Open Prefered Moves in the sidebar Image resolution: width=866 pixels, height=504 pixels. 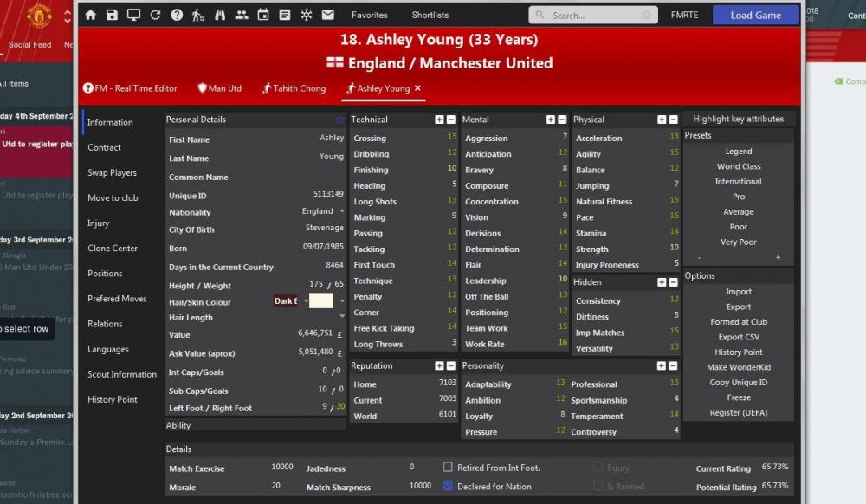pyautogui.click(x=117, y=299)
